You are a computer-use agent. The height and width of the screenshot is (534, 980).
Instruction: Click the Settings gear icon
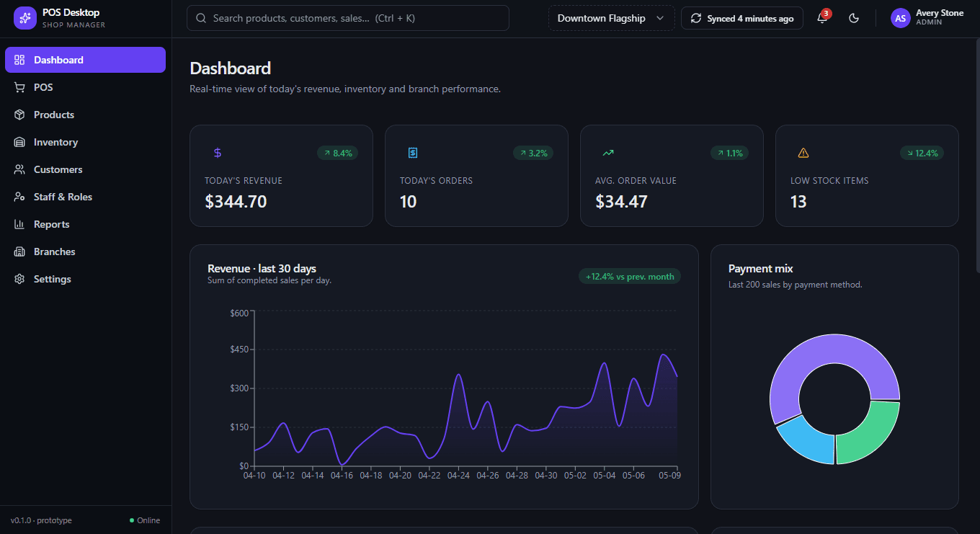pyautogui.click(x=19, y=279)
